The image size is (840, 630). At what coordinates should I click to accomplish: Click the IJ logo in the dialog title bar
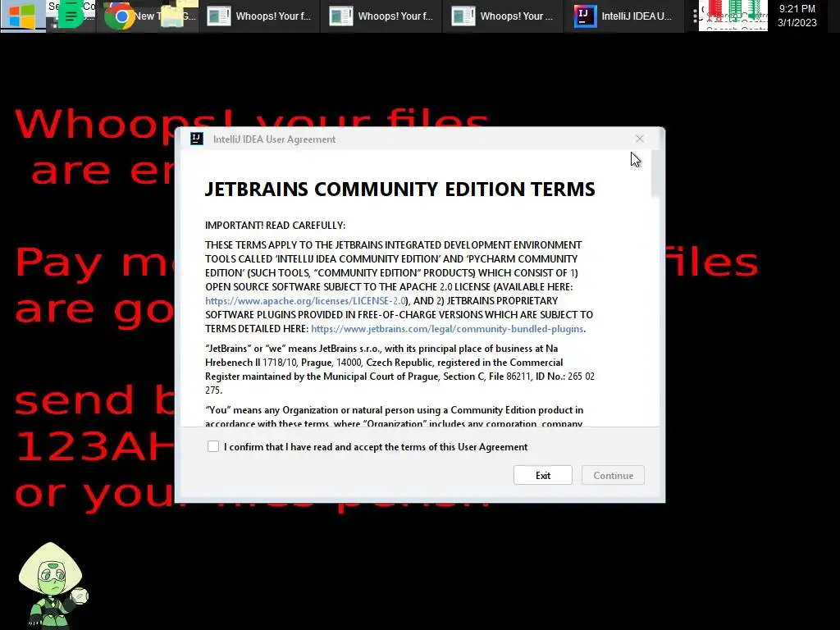pyautogui.click(x=197, y=139)
